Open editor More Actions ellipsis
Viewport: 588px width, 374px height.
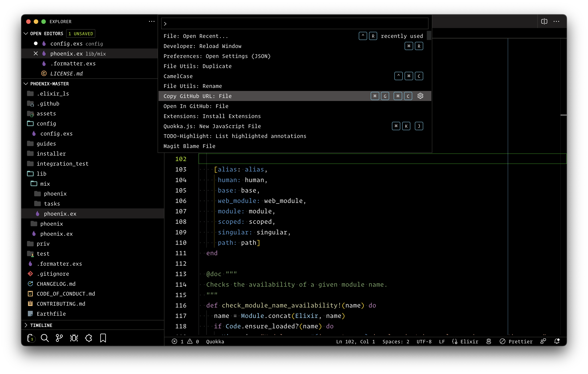(557, 21)
